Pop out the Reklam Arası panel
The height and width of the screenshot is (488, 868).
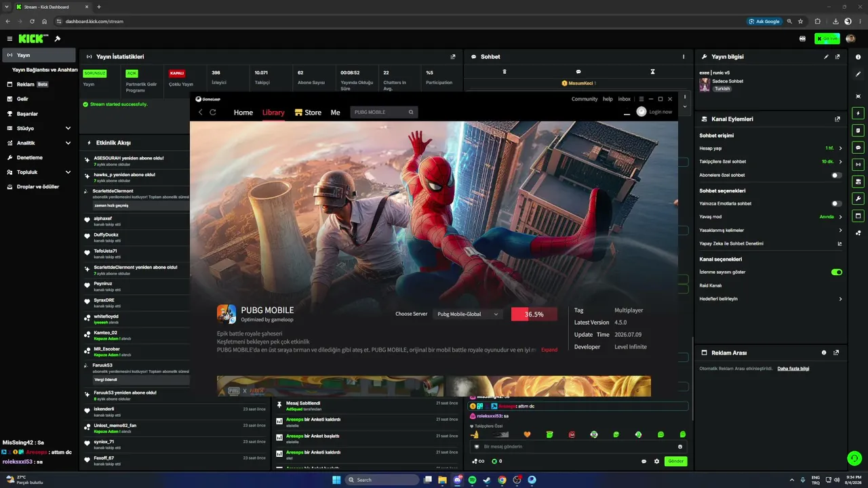click(x=836, y=353)
